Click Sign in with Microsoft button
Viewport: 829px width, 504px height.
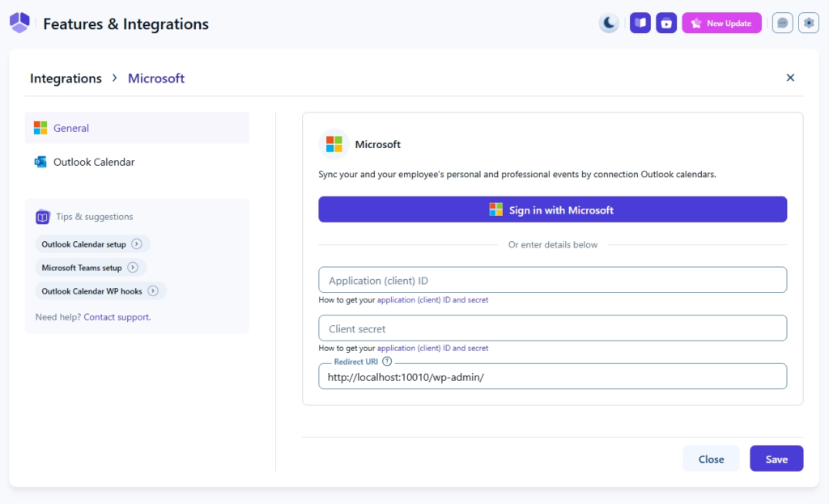pos(552,210)
